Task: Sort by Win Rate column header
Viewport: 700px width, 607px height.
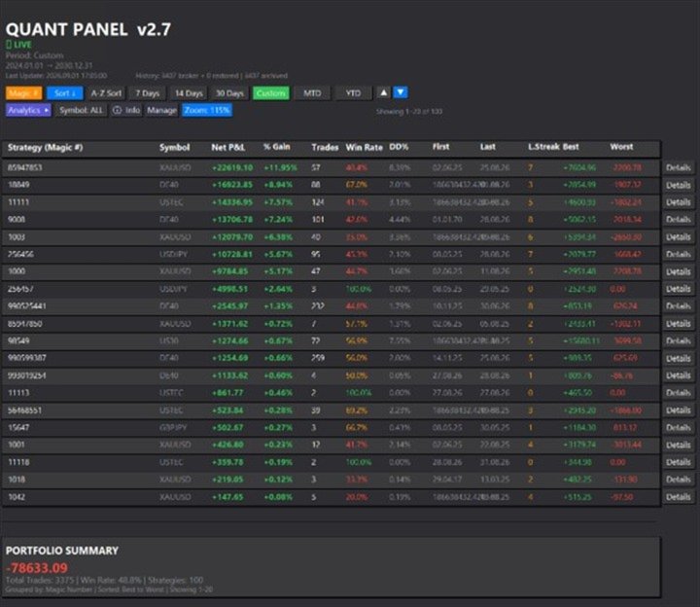Action: pyautogui.click(x=364, y=148)
